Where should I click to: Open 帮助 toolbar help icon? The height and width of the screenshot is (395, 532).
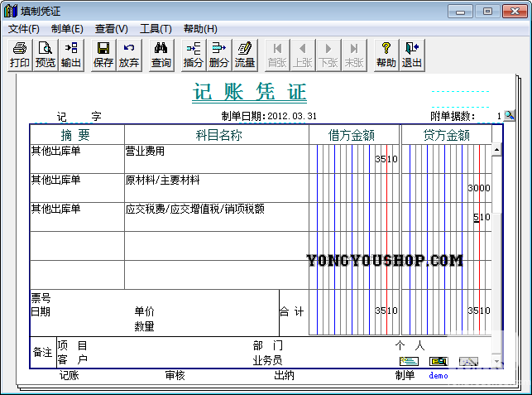coord(386,55)
